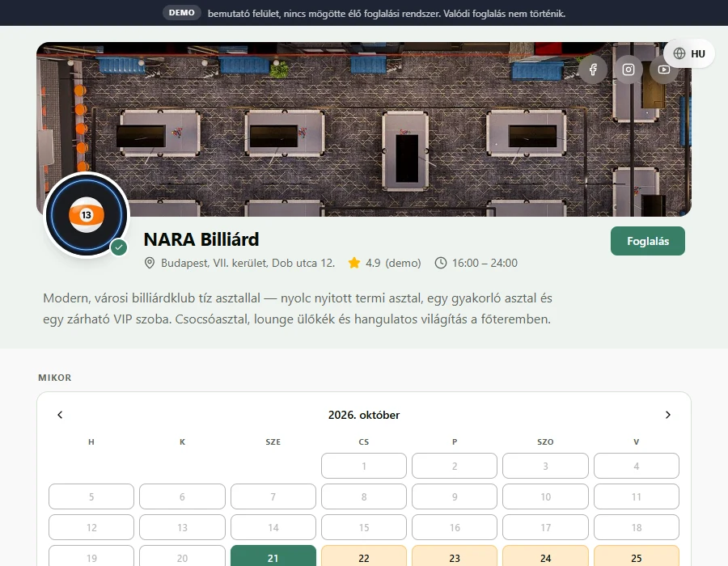
Task: Click the NARA Billiárd 13-ball logo
Action: coord(87,215)
